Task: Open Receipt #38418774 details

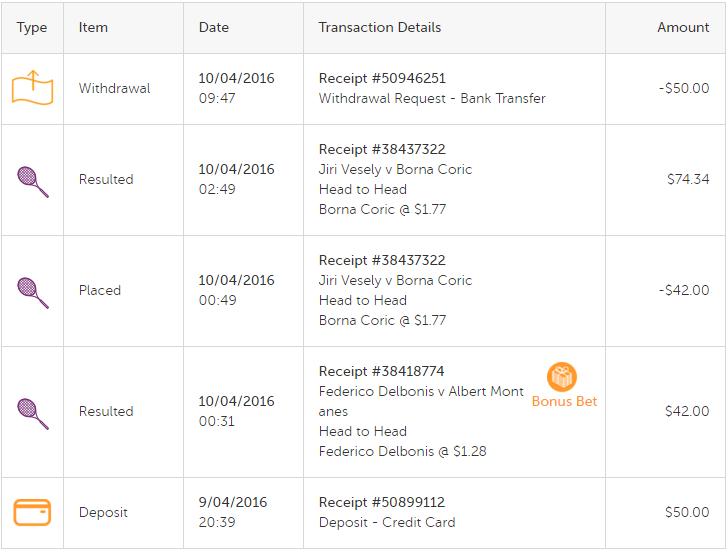Action: (382, 371)
